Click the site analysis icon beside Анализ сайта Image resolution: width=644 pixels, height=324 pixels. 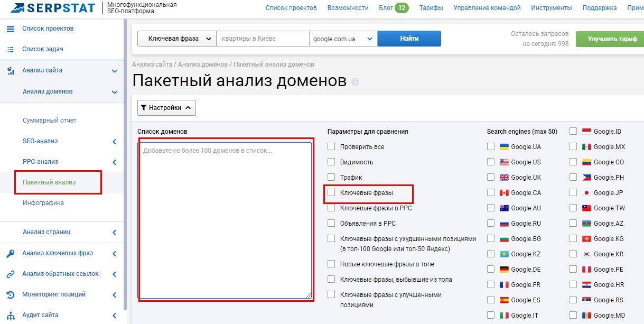[x=10, y=70]
